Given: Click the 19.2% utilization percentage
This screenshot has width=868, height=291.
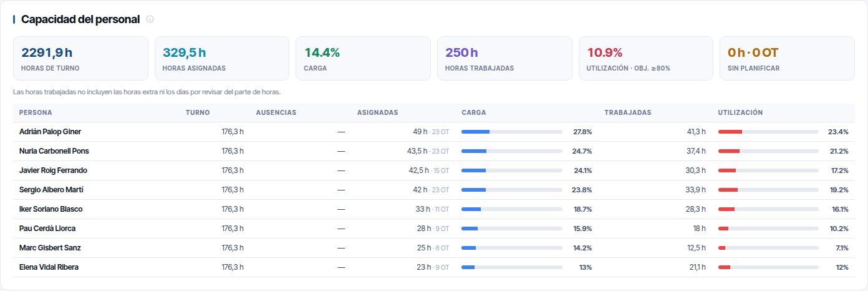Looking at the screenshot, I should 839,190.
